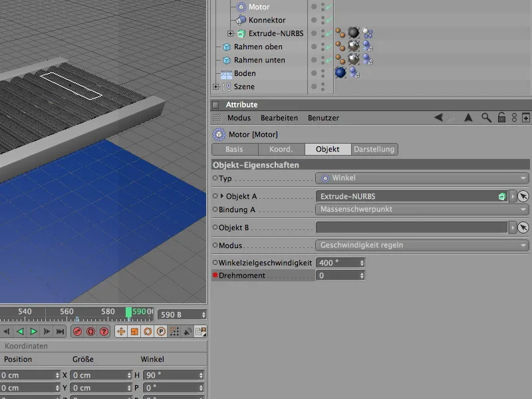Toggle Szene layer dot
Image resolution: width=532 pixels, height=399 pixels.
(x=314, y=86)
